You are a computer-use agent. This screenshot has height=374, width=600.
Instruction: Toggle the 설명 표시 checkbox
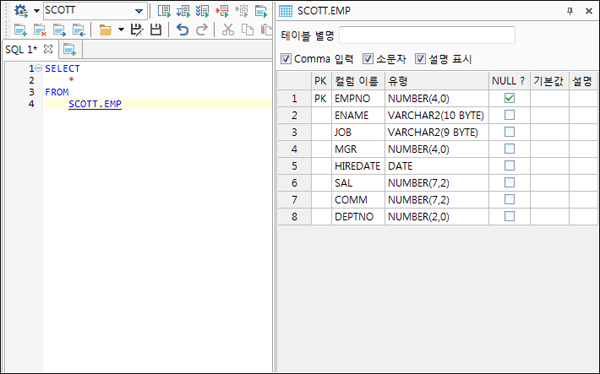pos(420,59)
